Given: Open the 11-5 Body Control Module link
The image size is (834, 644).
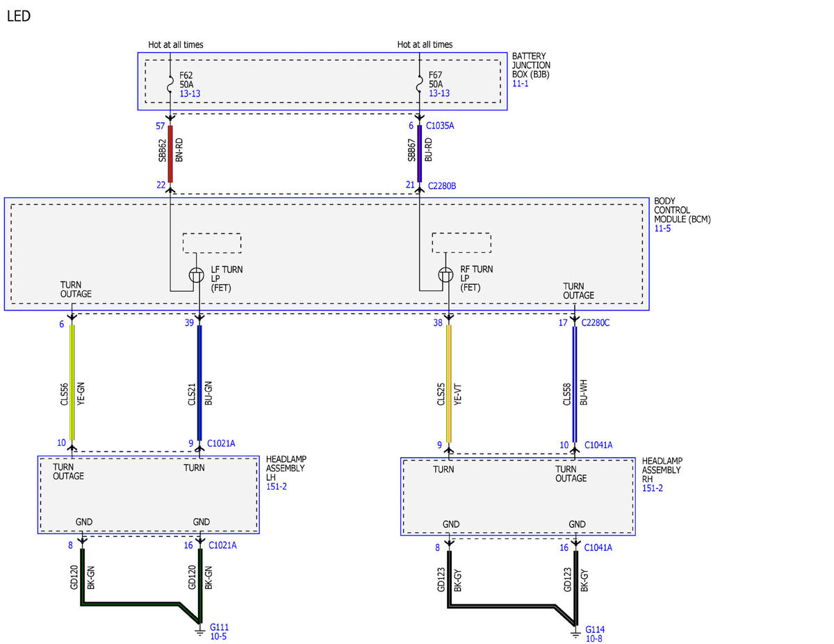Looking at the screenshot, I should tap(662, 228).
